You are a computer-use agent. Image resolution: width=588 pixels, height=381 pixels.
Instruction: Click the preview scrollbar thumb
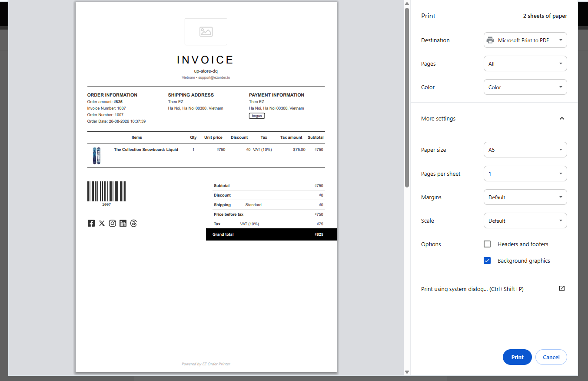pos(407,97)
